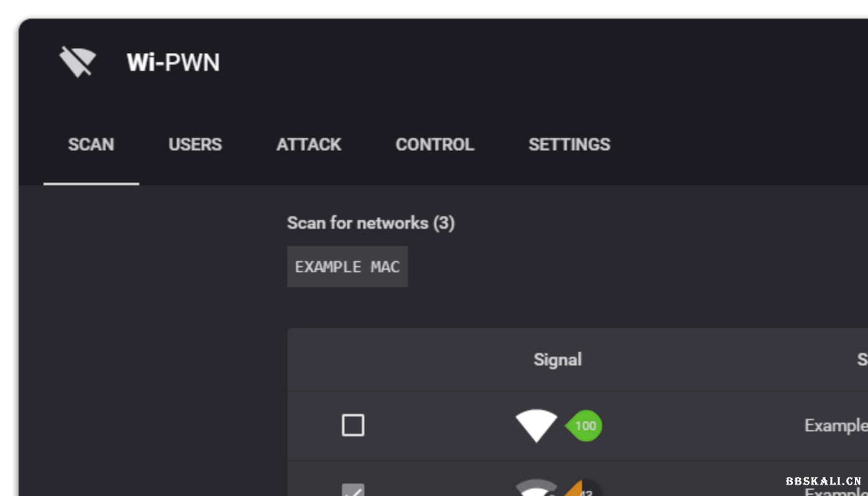Click the weaker grey Wi-Fi icon in second row
The width and height of the screenshot is (868, 496).
[536, 490]
